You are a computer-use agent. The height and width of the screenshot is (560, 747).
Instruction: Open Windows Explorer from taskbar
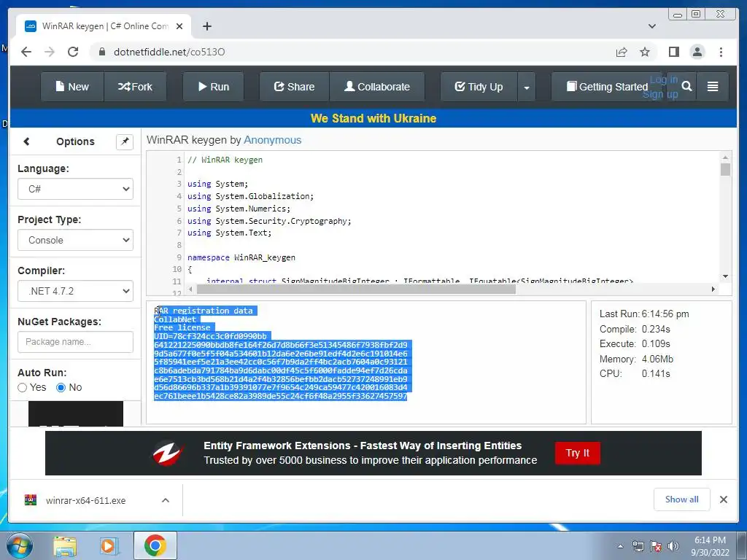65,545
